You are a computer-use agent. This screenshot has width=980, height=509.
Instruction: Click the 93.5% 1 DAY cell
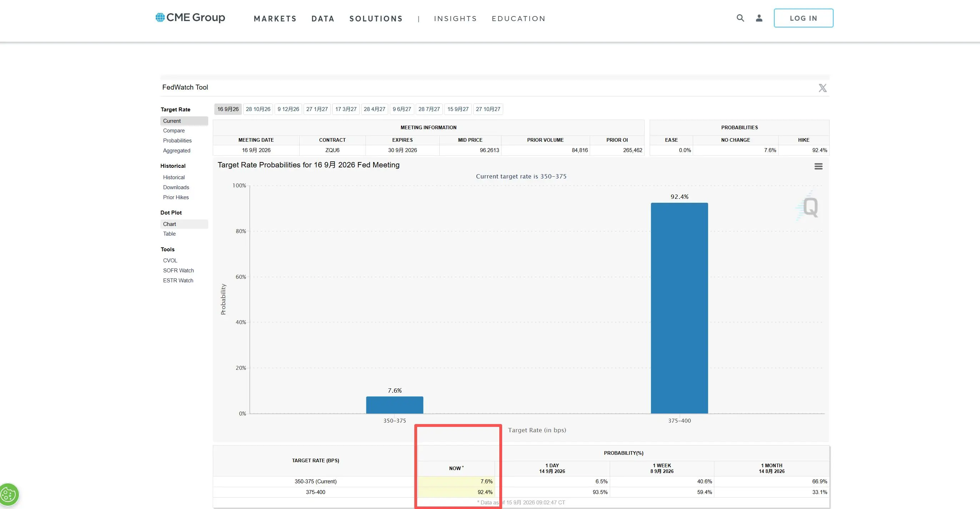(552, 492)
